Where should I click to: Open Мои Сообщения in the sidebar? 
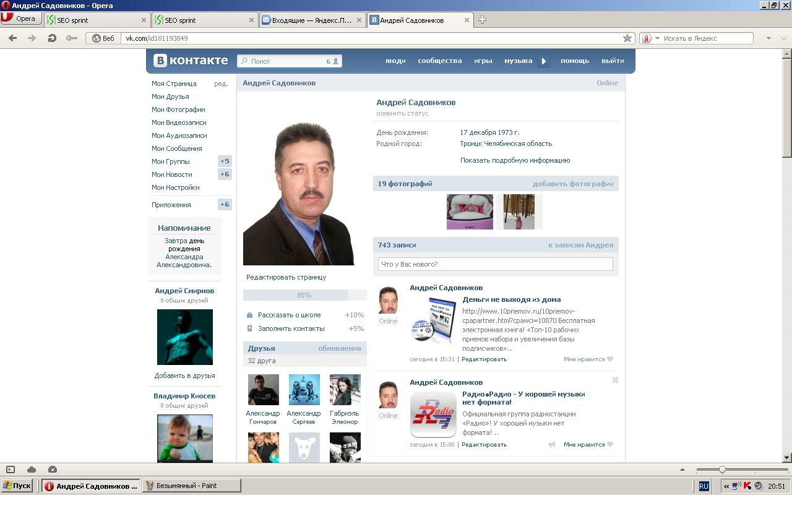[177, 148]
